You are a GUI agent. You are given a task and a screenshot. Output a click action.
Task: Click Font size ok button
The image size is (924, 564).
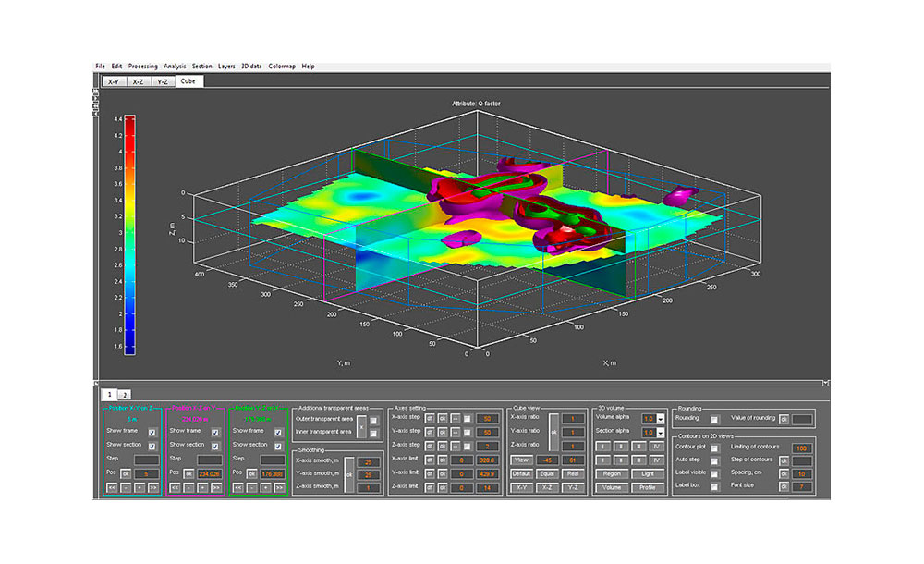(x=784, y=486)
